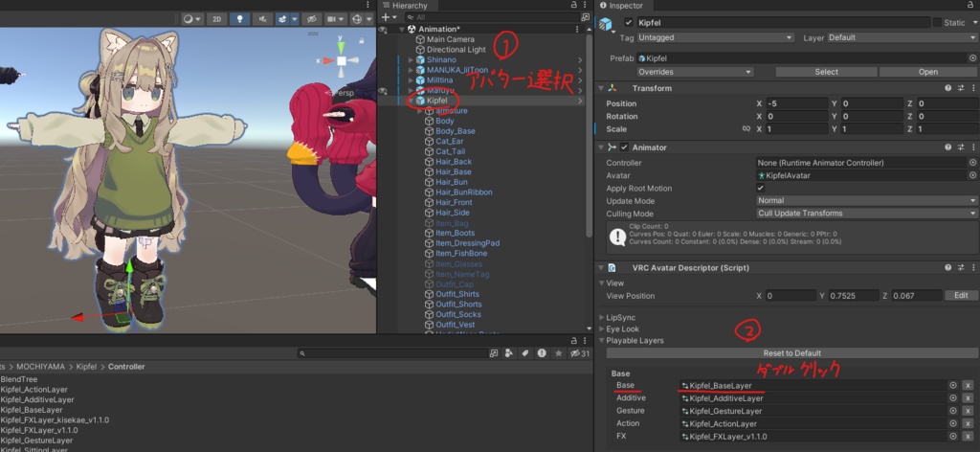
Task: Open search window icon beside Hierarchy search
Action: pyautogui.click(x=586, y=17)
